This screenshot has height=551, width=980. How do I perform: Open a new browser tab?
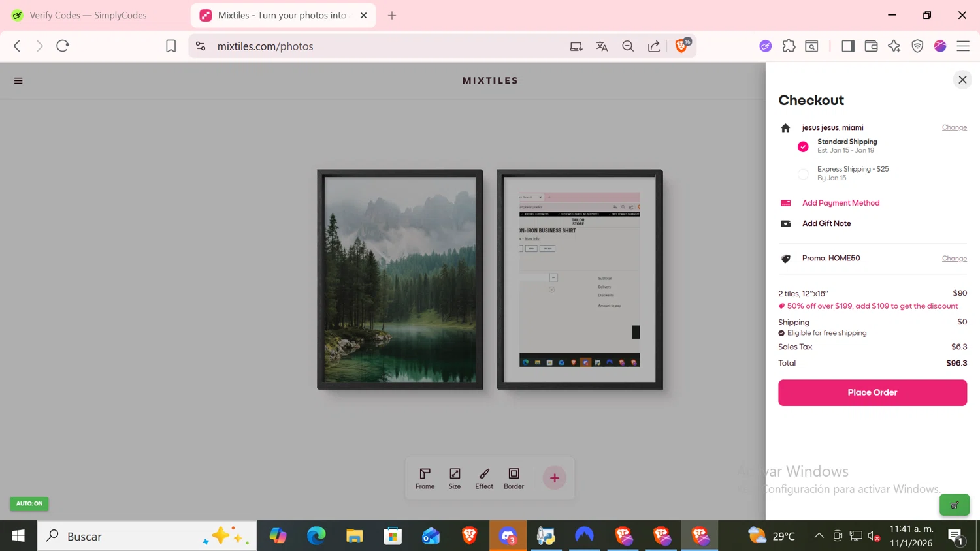(392, 15)
